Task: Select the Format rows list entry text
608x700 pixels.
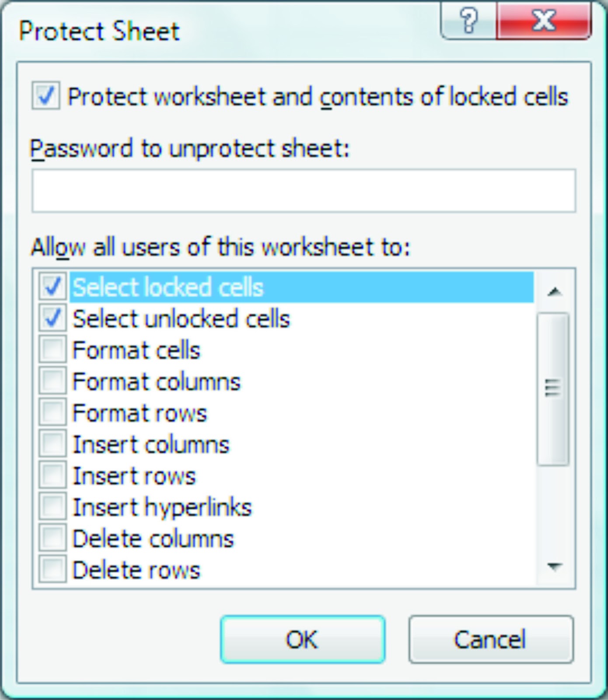Action: pyautogui.click(x=140, y=413)
